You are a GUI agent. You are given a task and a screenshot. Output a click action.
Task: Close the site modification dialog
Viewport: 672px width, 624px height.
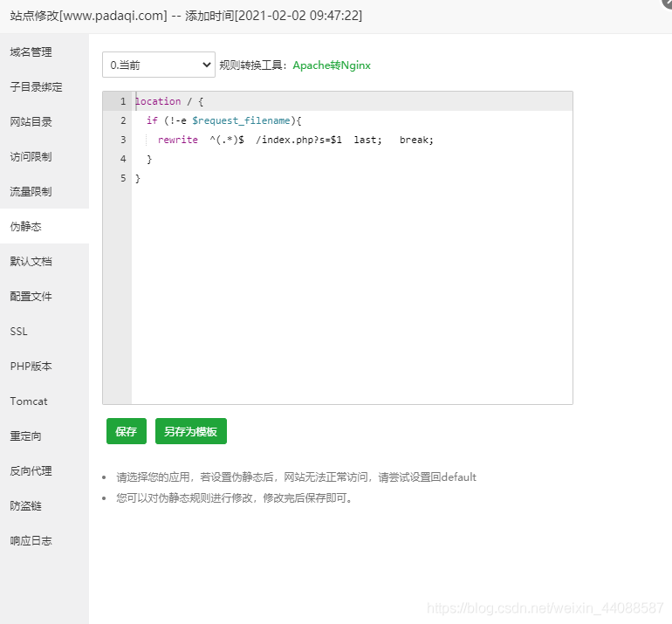[667, 3]
